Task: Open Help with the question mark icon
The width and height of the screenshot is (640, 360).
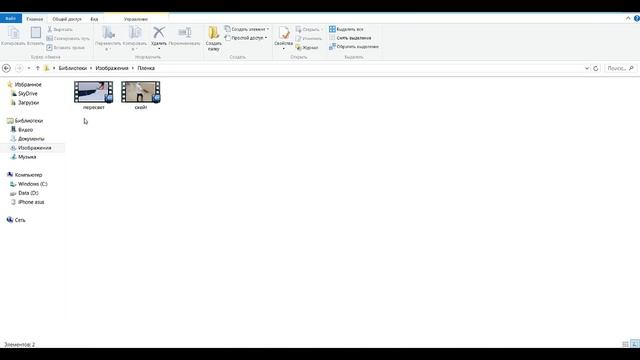Action: point(636,18)
